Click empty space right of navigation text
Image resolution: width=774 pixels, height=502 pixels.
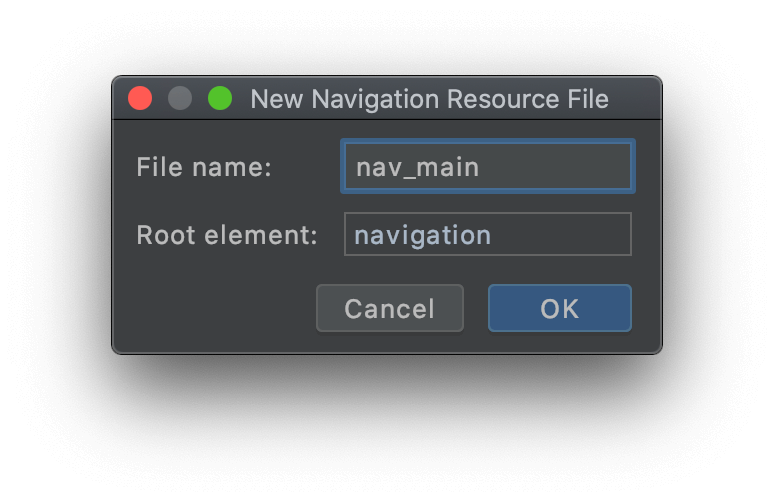tap(560, 234)
